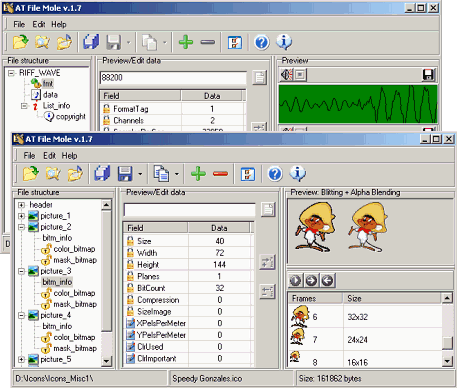
Task: Click the right-arrow round button above Frames list
Action: pos(311,281)
